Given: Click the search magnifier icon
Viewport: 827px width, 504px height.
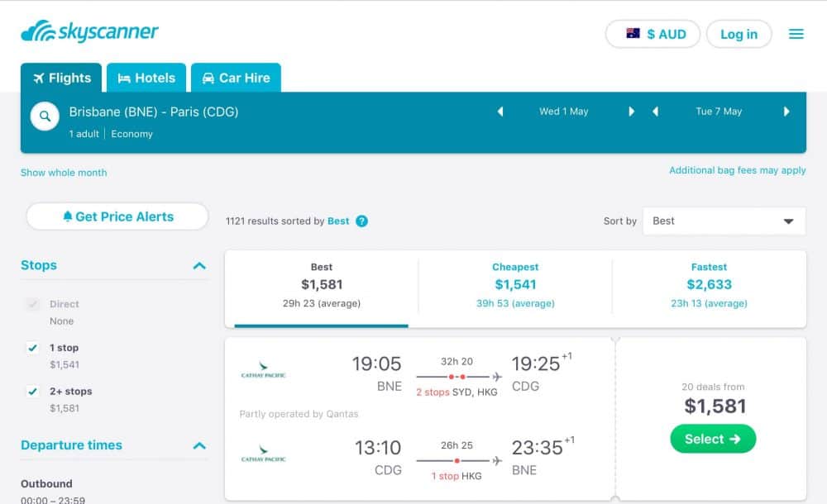Looking at the screenshot, I should tap(45, 116).
